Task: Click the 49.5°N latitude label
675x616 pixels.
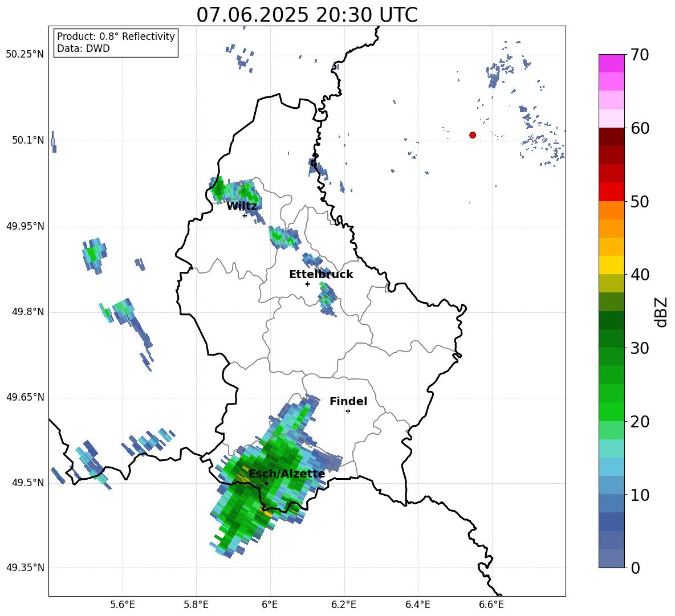Action: (28, 483)
